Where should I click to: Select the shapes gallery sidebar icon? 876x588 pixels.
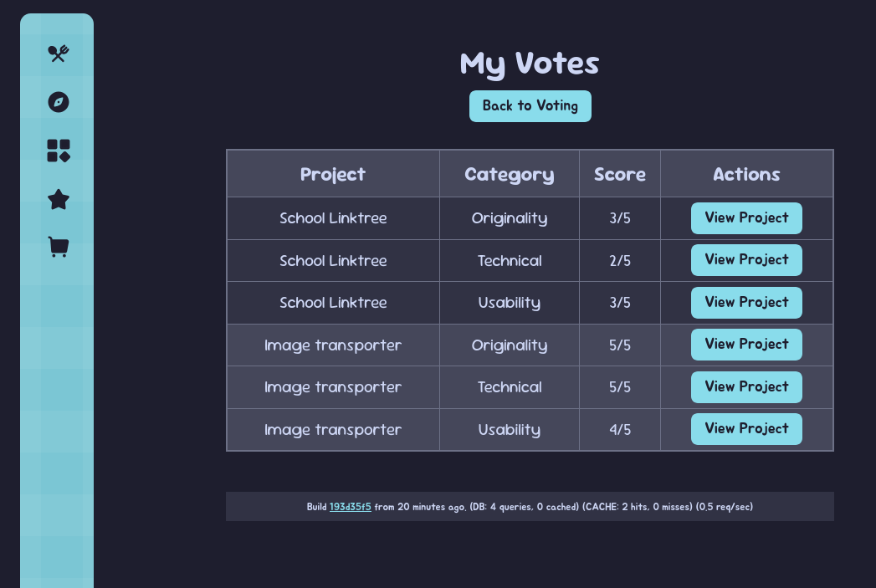coord(58,151)
